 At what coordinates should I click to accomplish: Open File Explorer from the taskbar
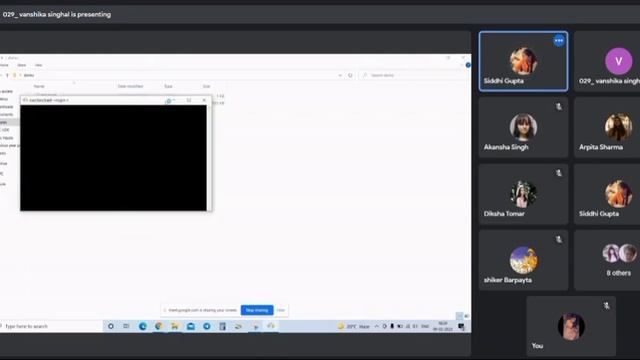[175, 326]
